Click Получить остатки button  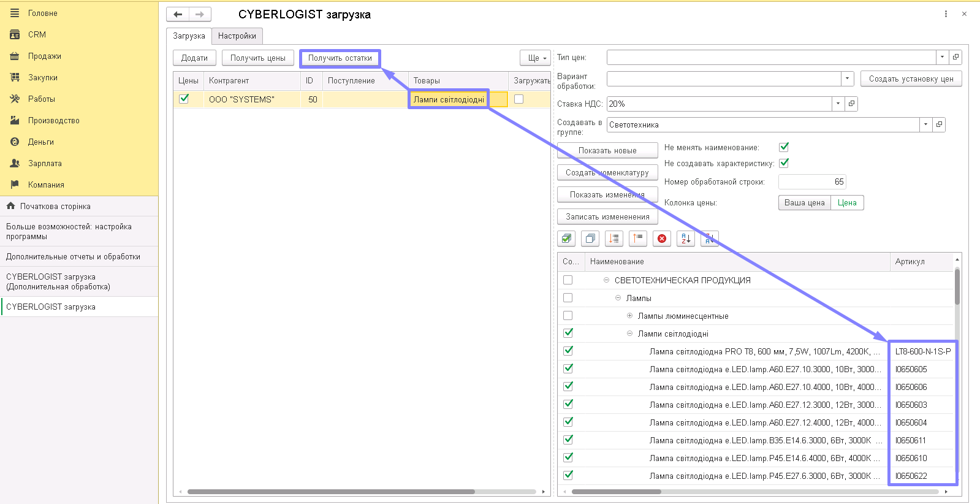click(x=340, y=58)
